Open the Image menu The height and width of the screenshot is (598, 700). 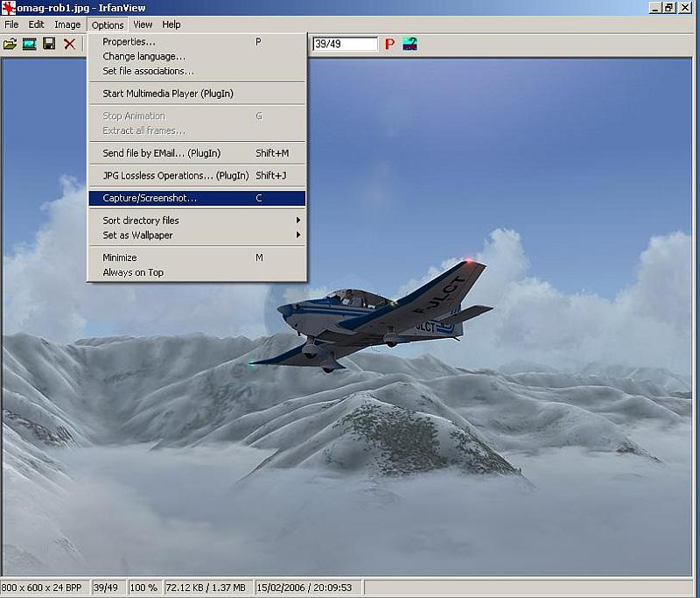pos(67,25)
